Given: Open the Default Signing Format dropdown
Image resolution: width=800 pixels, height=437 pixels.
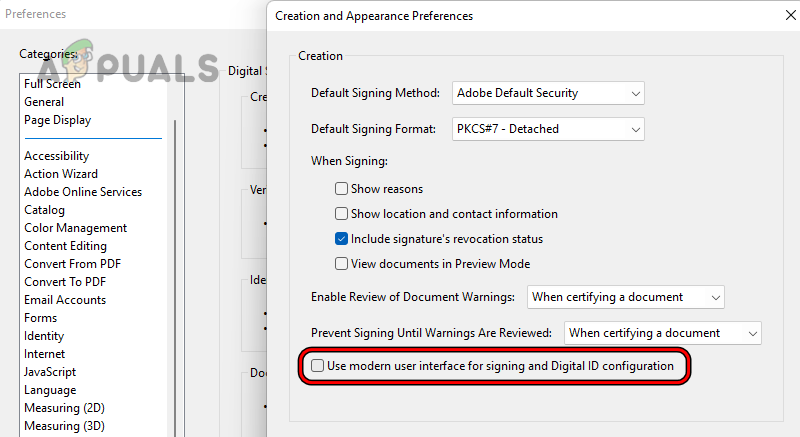Looking at the screenshot, I should pos(548,130).
